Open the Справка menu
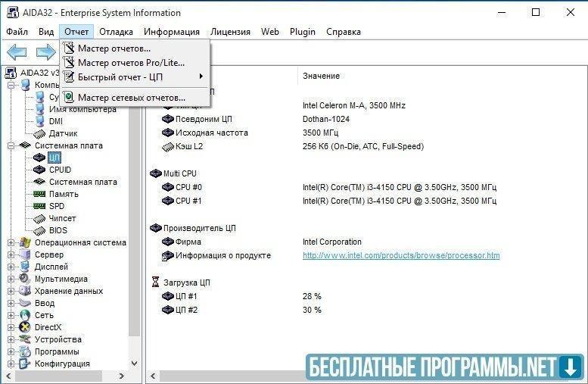Screen dimensions: 588x384 pos(344,32)
